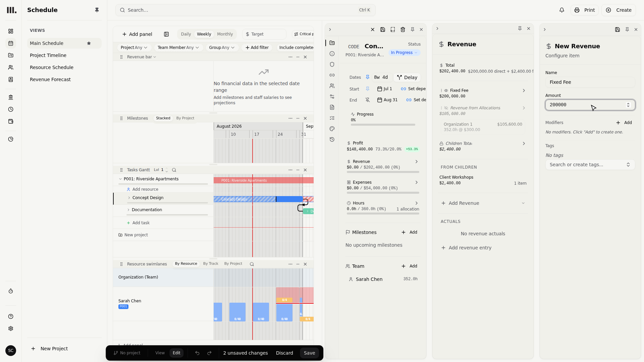Image resolution: width=644 pixels, height=362 pixels.
Task: Open the checklist icon in task panel
Action: [332, 118]
